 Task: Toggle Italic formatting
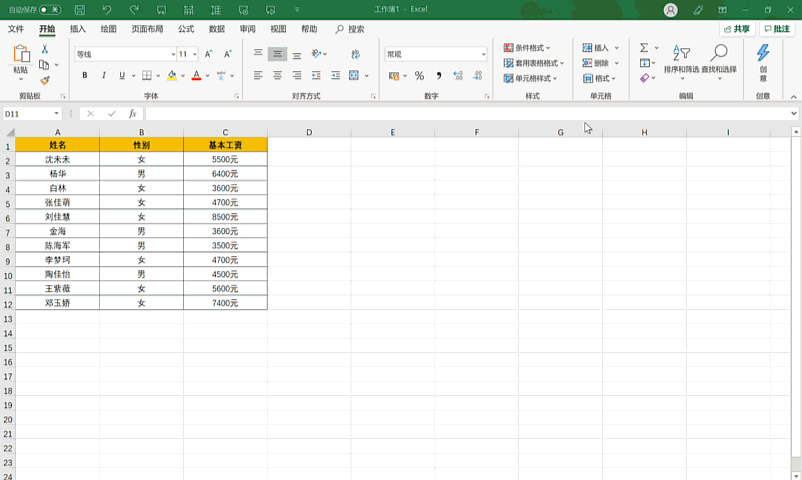(103, 75)
